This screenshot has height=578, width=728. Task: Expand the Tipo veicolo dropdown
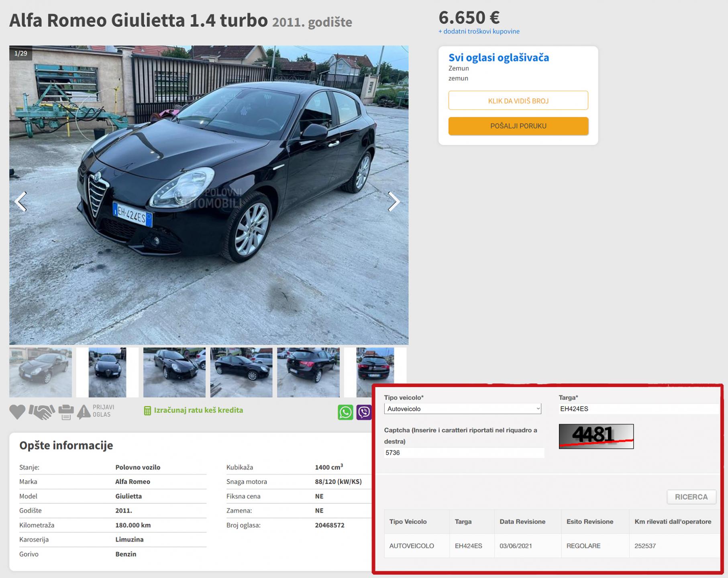(x=463, y=409)
